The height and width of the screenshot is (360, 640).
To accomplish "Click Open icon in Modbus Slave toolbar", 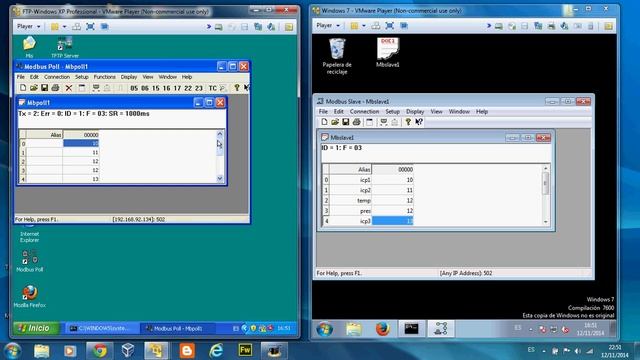I will click(335, 122).
